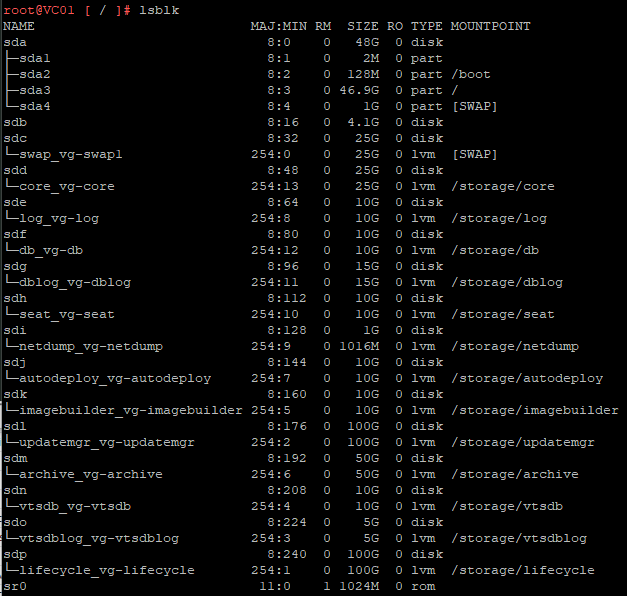The image size is (627, 596).
Task: Click the seat_vg-seat volume name
Action: tap(67, 314)
